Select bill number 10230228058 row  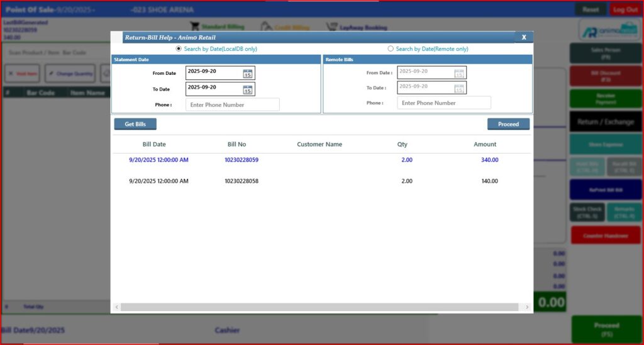[241, 181]
